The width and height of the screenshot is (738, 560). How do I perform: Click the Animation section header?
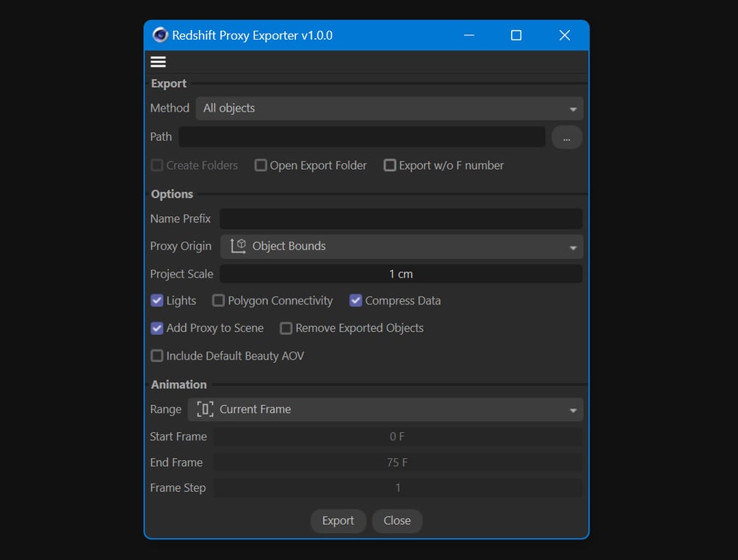(x=179, y=385)
